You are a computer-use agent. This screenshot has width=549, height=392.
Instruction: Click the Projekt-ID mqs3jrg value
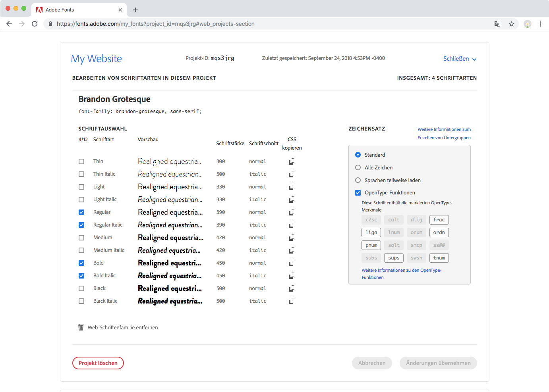pos(222,58)
